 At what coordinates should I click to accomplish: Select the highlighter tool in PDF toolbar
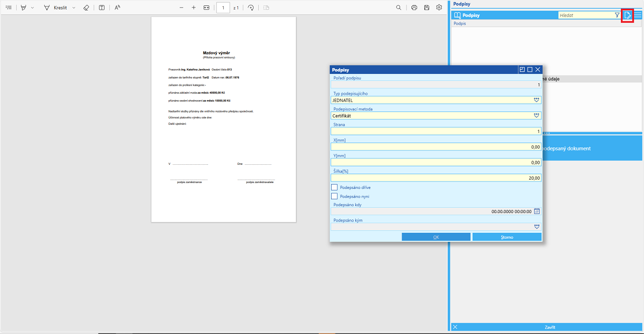point(23,8)
